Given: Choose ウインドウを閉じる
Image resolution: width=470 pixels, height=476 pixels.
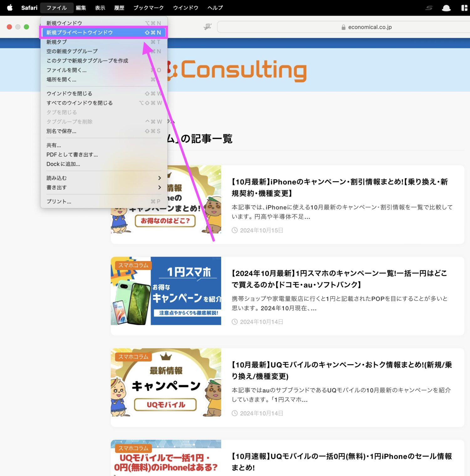Looking at the screenshot, I should coord(104,93).
